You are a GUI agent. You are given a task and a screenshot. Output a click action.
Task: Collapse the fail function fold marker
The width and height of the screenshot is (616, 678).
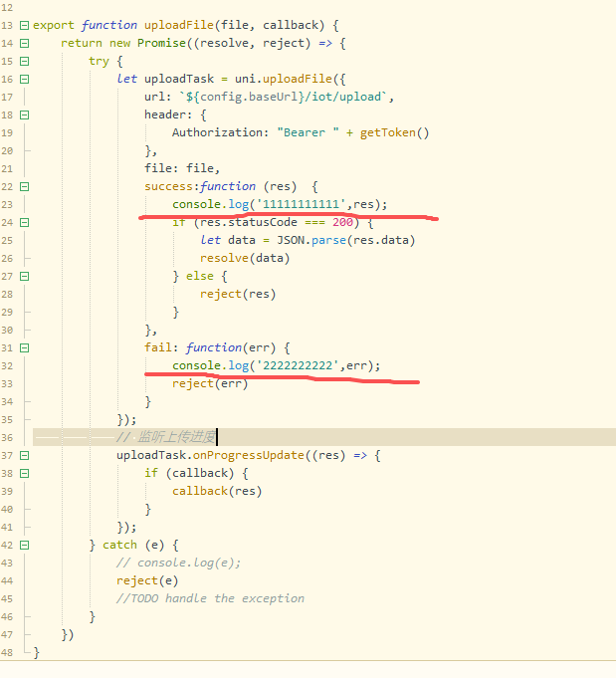25,347
